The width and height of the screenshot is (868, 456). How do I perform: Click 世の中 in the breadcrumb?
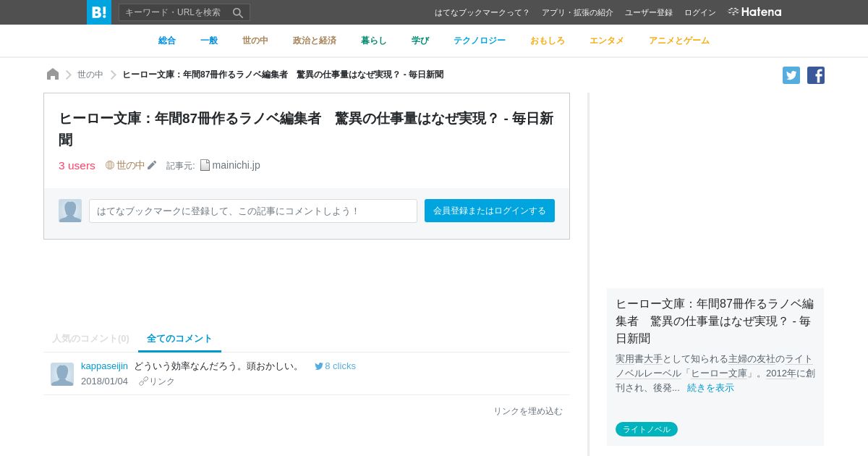90,75
